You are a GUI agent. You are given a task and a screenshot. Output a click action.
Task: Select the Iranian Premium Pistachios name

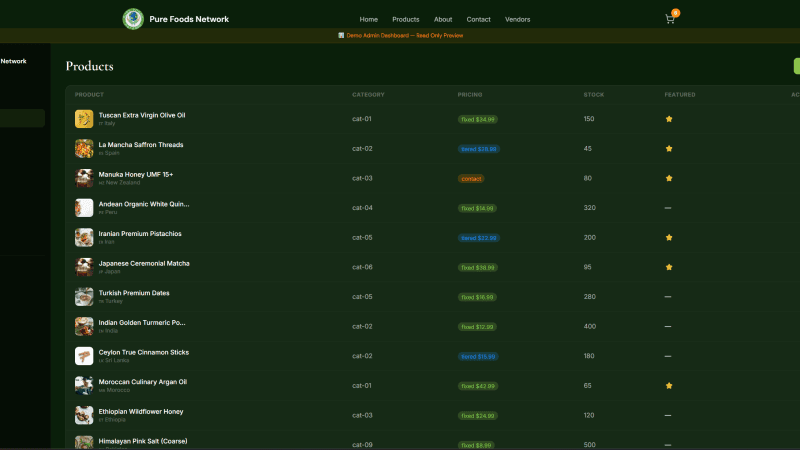pos(140,234)
